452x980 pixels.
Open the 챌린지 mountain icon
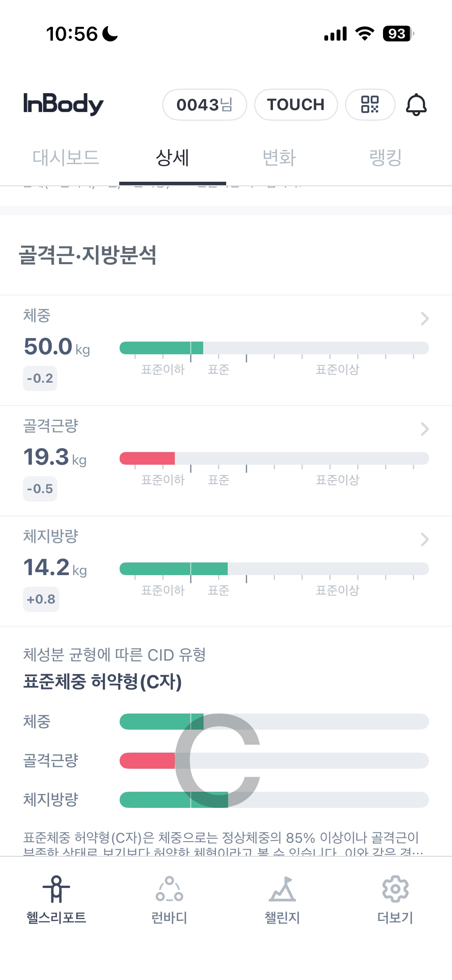[282, 889]
